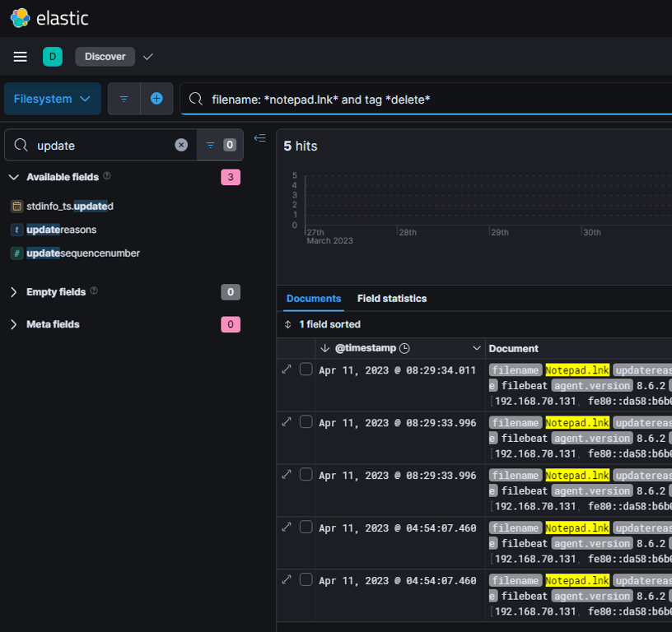
Task: Click the Discover breadcrumb button
Action: [x=105, y=57]
